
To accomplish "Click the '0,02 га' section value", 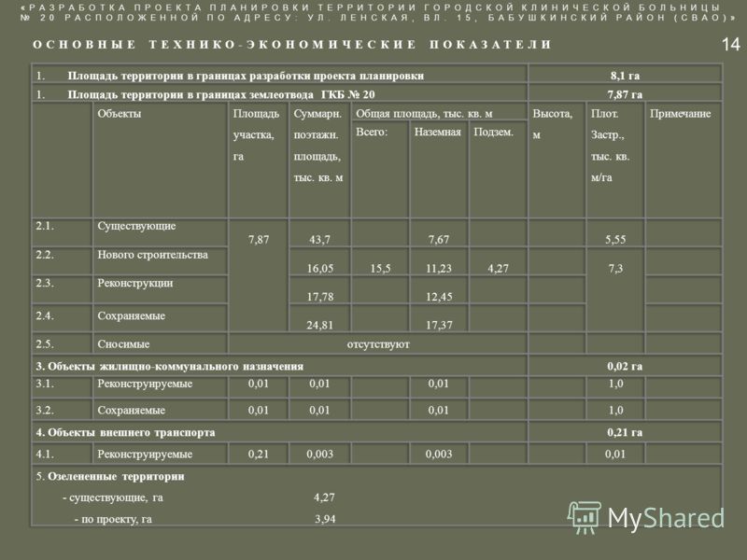I will coord(625,367).
